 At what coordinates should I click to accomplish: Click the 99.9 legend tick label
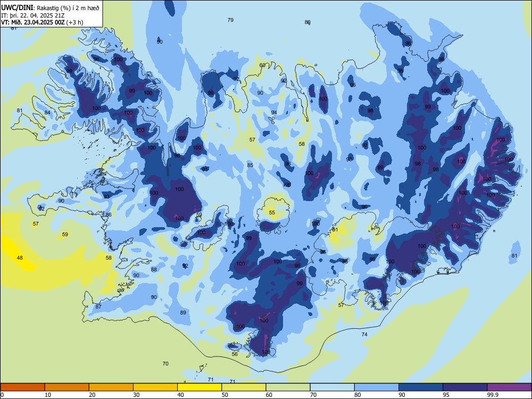point(493,395)
